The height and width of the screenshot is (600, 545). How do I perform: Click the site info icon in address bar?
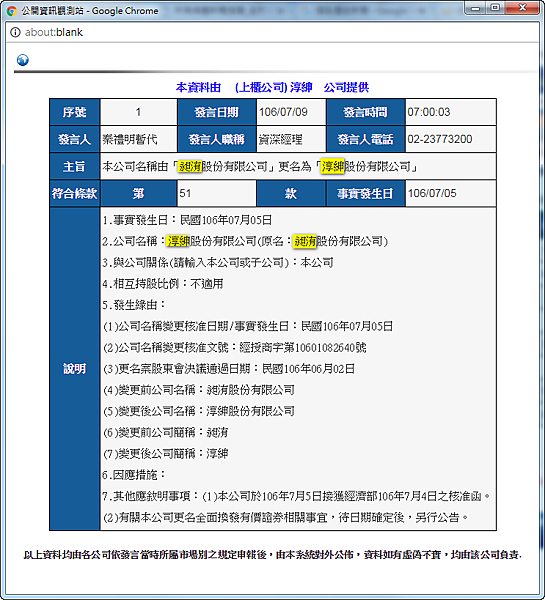[15, 32]
